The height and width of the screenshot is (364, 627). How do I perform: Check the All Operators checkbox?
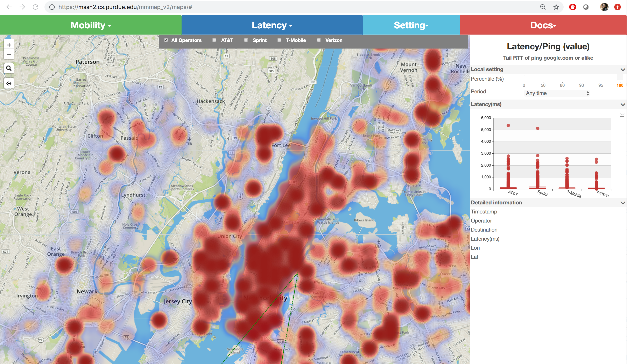pos(166,40)
